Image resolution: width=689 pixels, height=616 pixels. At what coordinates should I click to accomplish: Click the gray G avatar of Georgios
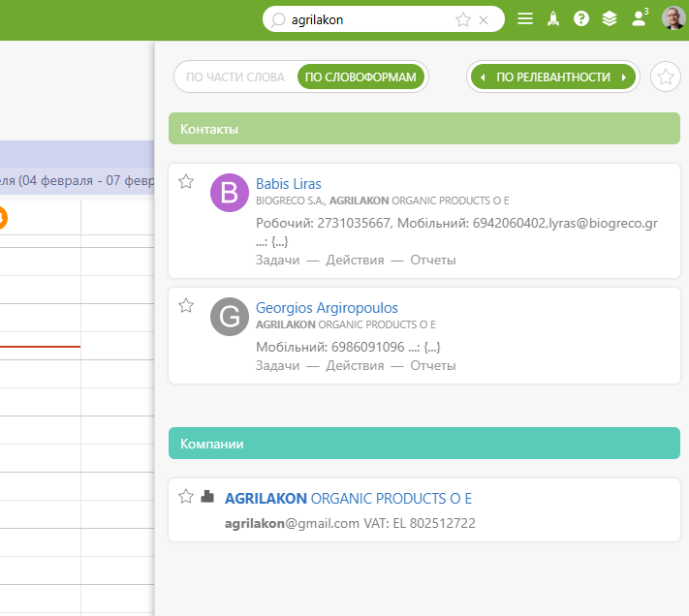coord(230,317)
